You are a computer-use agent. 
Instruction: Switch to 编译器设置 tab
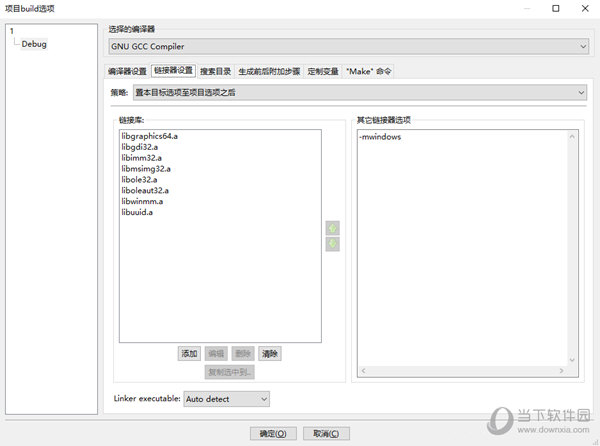(127, 71)
